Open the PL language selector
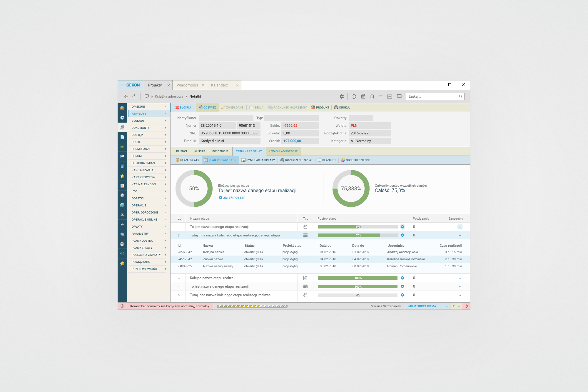This screenshot has width=588, height=392. coord(456,306)
